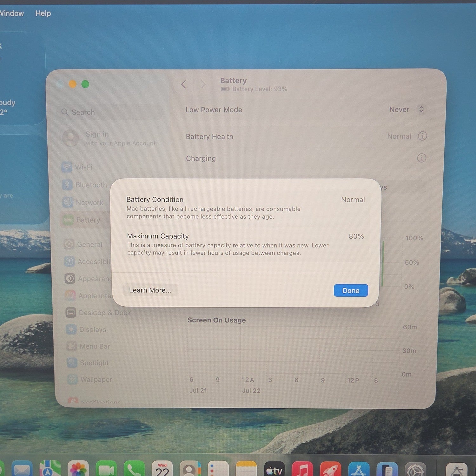Open the Learn More… link
Screen dimensions: 476x476
(150, 290)
